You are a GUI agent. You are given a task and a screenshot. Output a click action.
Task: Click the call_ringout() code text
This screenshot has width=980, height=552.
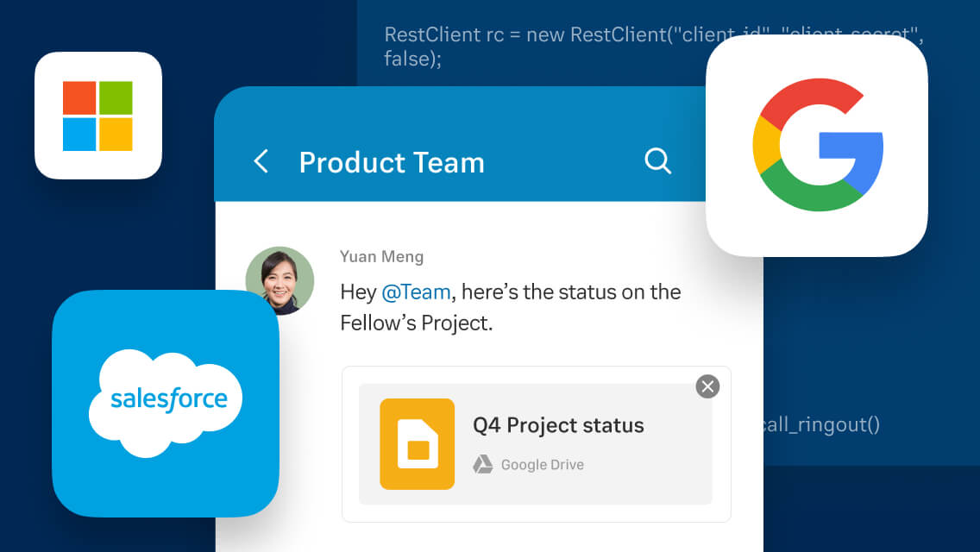(x=820, y=424)
